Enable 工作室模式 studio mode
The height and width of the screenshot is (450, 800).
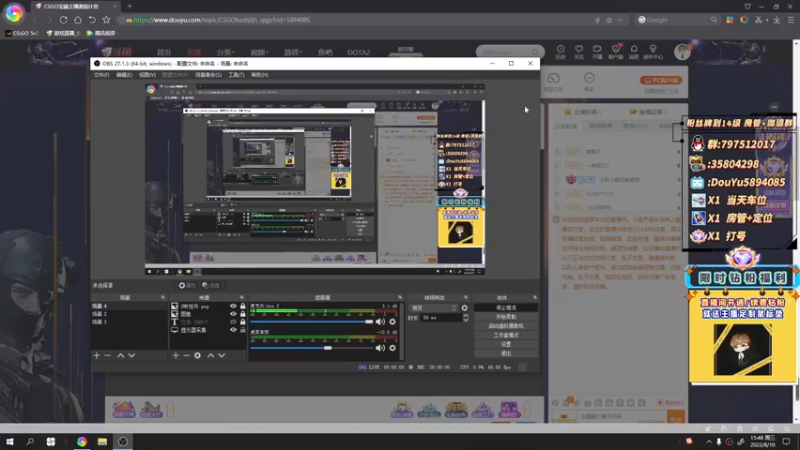coord(506,335)
